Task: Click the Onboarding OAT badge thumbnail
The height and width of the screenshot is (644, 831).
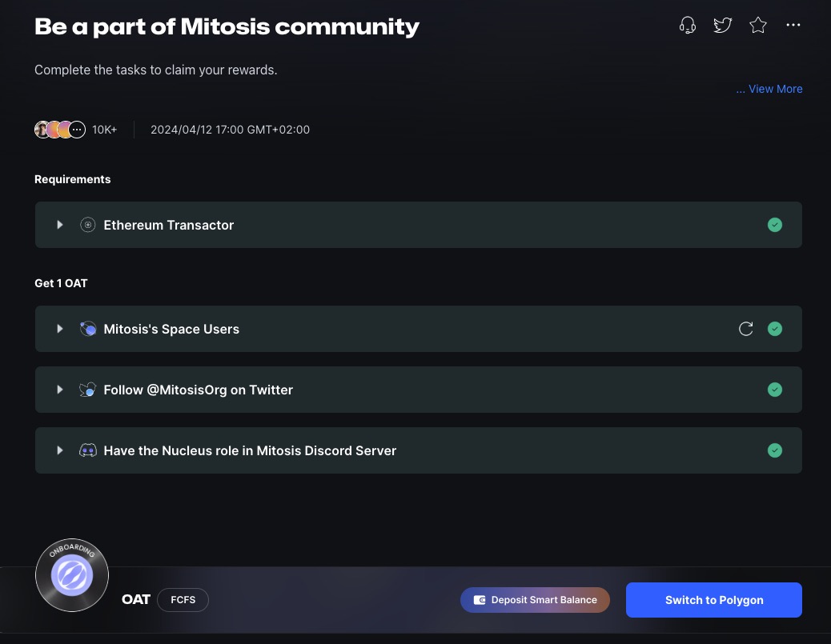Action: pos(72,575)
